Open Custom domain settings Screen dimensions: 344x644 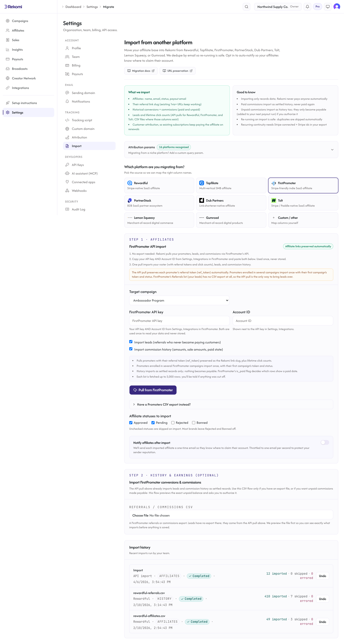[89, 129]
